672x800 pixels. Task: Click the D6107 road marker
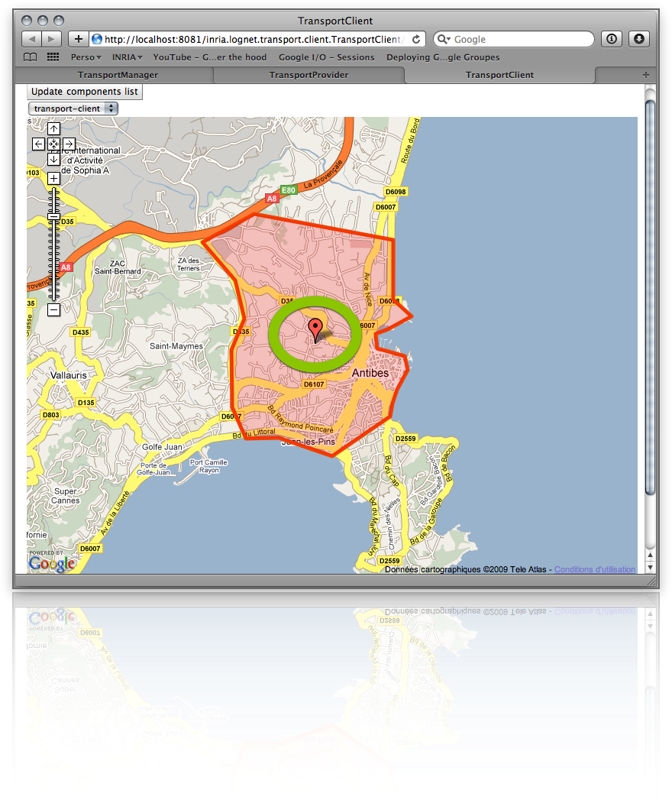(x=314, y=384)
